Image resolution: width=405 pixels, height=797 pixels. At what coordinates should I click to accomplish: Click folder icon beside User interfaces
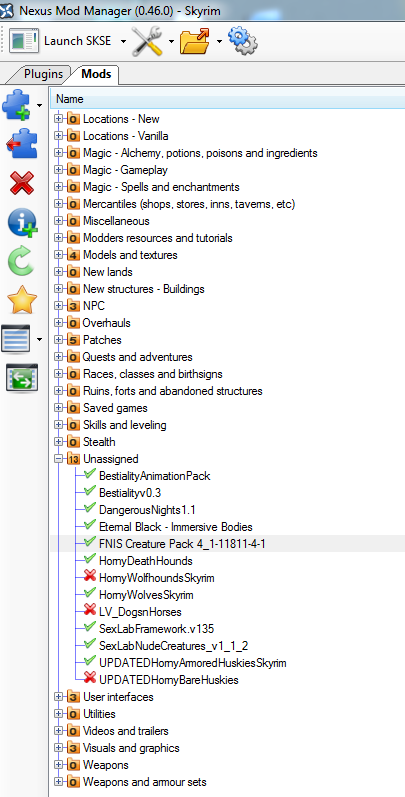(x=74, y=697)
